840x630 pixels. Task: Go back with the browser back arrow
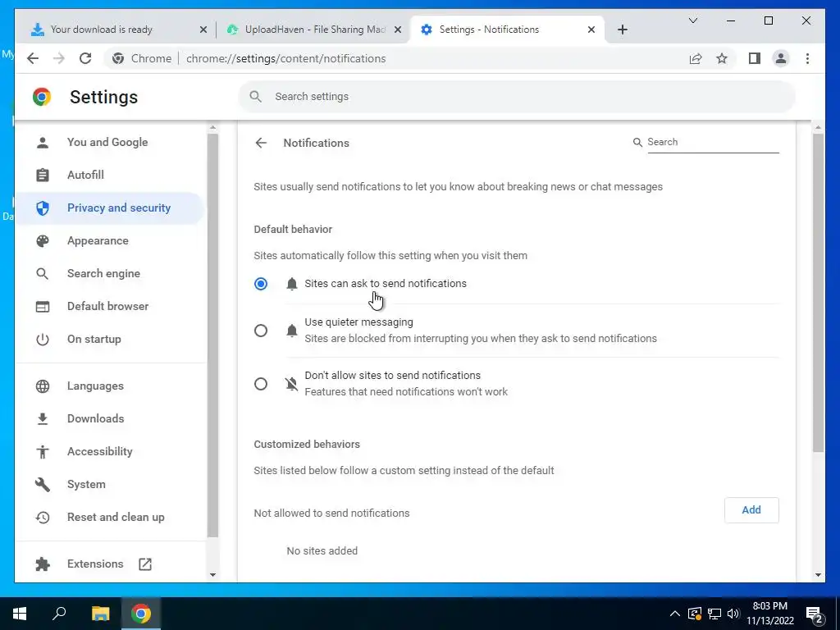[33, 58]
